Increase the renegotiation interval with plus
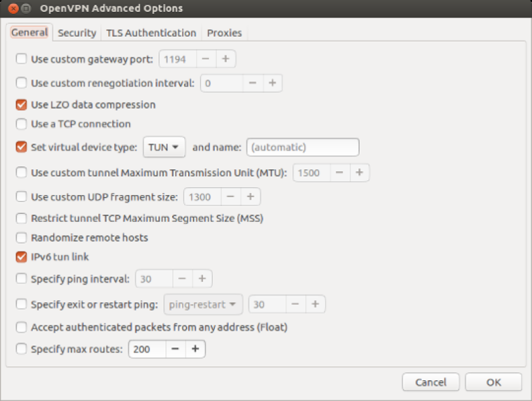Viewport: 532px width, 401px height. pyautogui.click(x=272, y=83)
